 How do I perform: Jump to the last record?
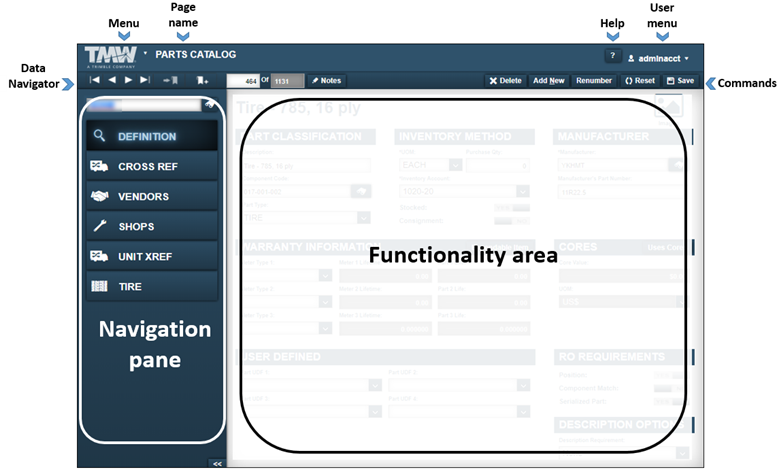[145, 80]
